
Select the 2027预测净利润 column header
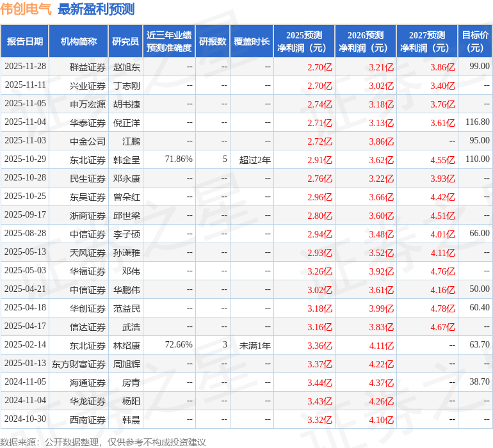click(x=427, y=42)
